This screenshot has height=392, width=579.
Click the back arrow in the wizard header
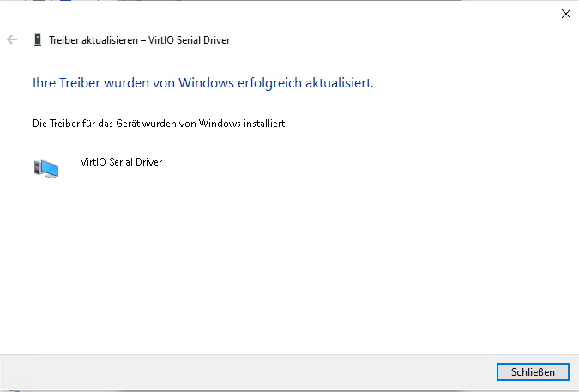12,39
